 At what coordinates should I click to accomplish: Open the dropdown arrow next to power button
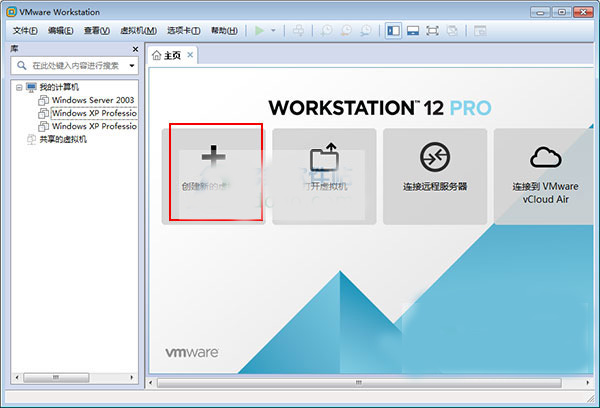pos(273,31)
